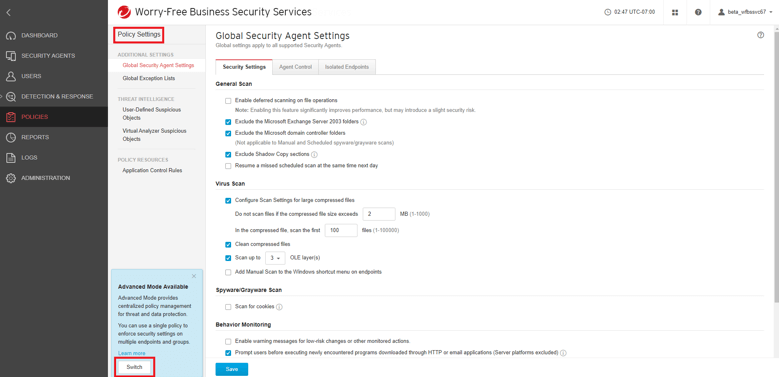
Task: Switch to the Isolated Endpoints tab
Action: 347,67
